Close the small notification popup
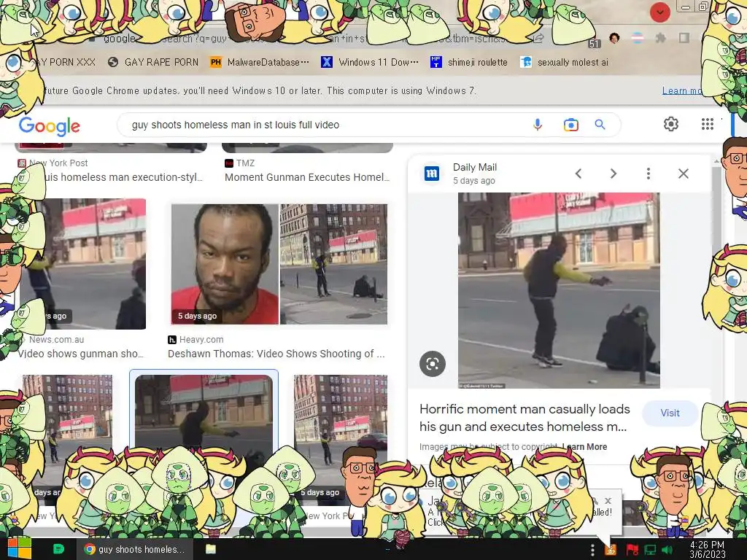This screenshot has height=560, width=747. tap(608, 501)
